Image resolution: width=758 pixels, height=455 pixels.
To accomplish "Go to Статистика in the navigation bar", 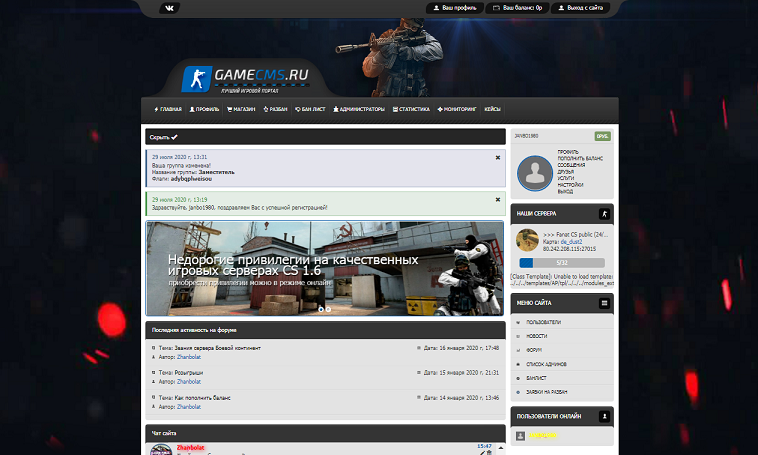I will point(411,109).
